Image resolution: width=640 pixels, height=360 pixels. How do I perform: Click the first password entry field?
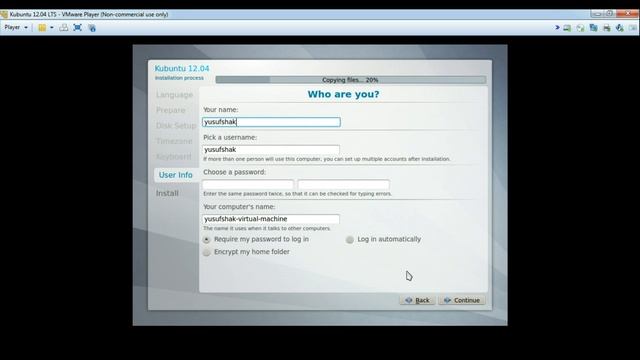(248, 184)
